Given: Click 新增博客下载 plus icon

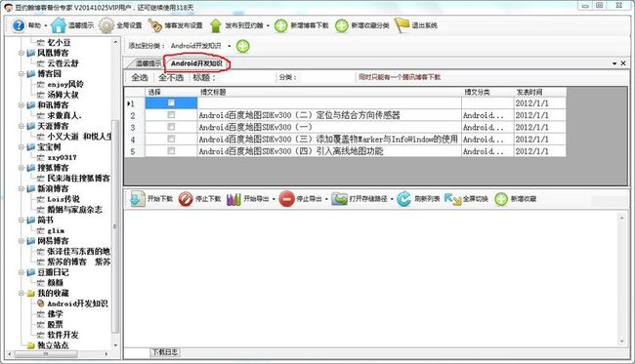Looking at the screenshot, I should click(280, 26).
